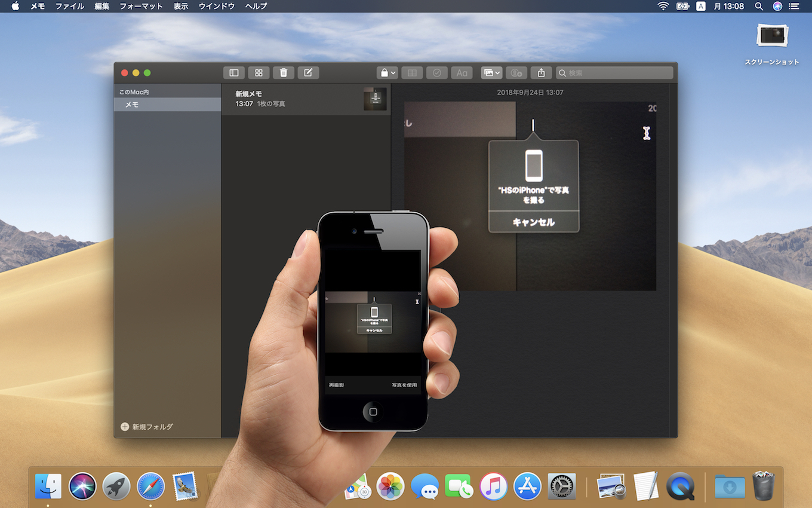This screenshot has width=812, height=508.
Task: Create a new note with compose icon
Action: coord(308,73)
